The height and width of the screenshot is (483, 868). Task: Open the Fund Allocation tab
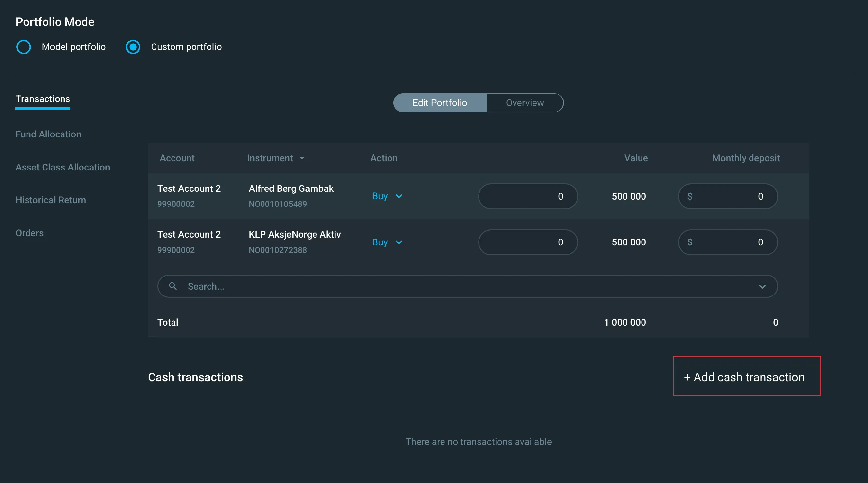pos(48,134)
